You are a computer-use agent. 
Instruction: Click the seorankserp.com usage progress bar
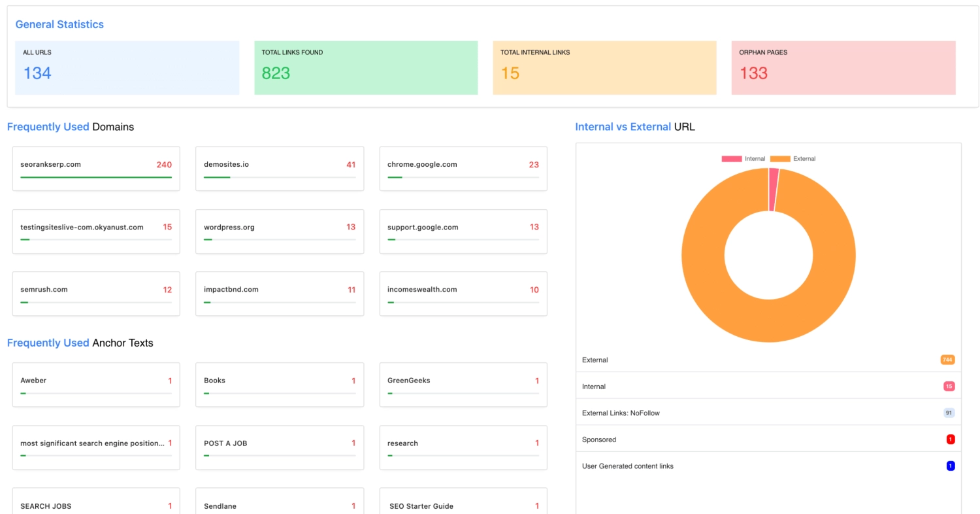(96, 177)
